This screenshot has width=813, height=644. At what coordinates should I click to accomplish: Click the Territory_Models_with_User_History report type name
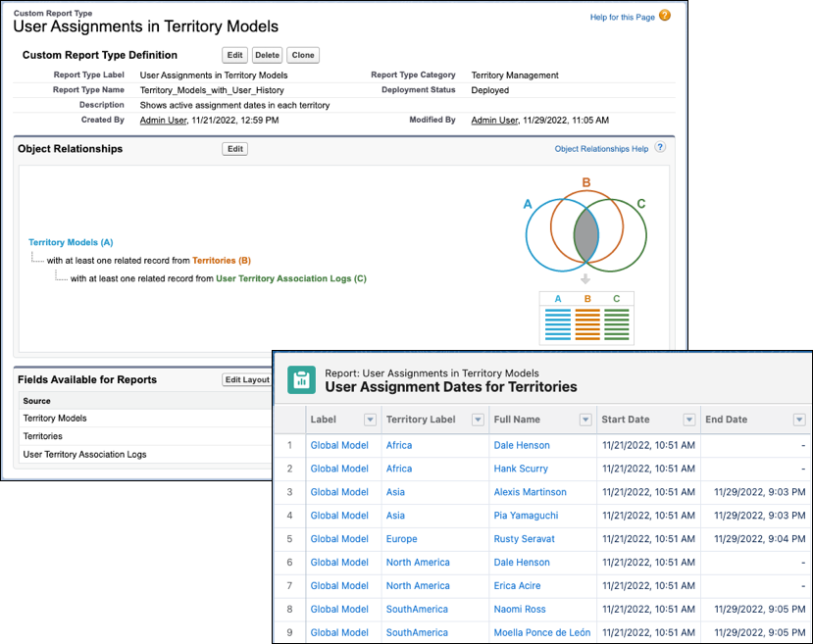[x=212, y=90]
